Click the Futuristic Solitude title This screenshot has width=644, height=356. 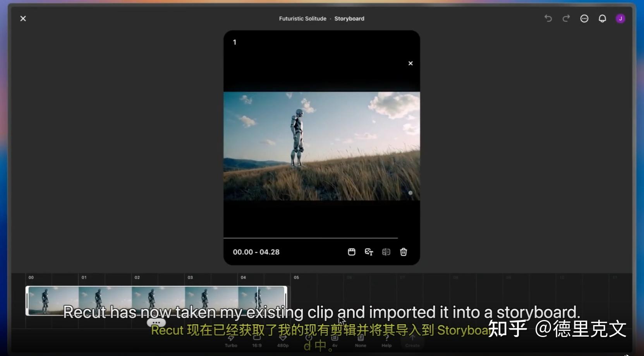[302, 19]
